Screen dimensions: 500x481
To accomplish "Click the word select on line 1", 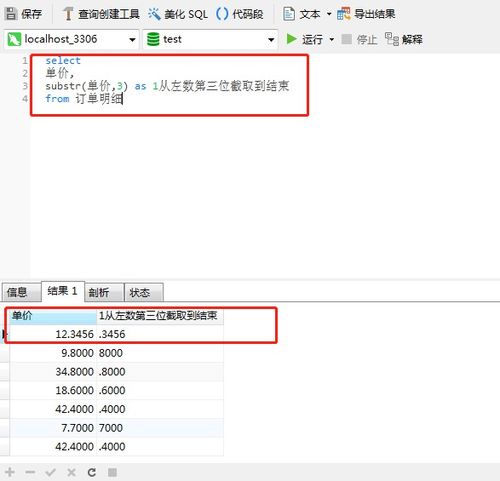I will [x=63, y=61].
